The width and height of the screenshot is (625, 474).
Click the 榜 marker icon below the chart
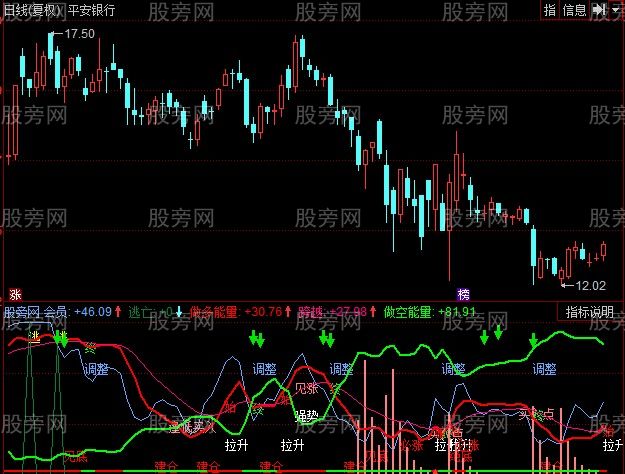(x=463, y=295)
